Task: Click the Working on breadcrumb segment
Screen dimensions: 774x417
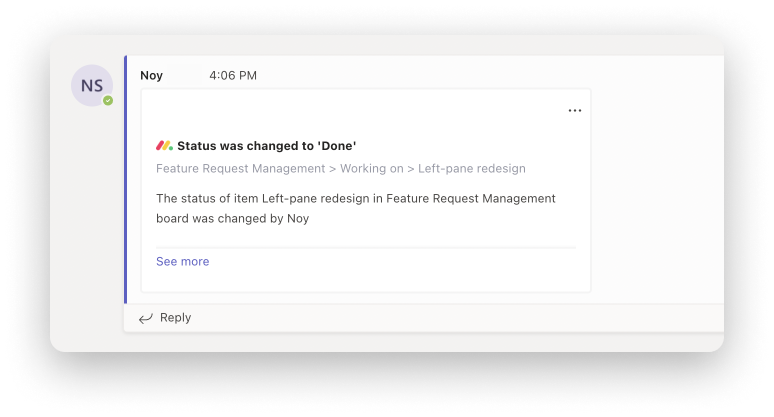Action: point(372,168)
